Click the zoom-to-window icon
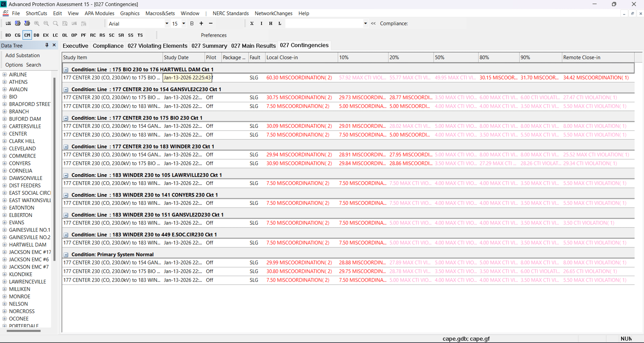Image resolution: width=644 pixels, height=343 pixels. coord(65,24)
